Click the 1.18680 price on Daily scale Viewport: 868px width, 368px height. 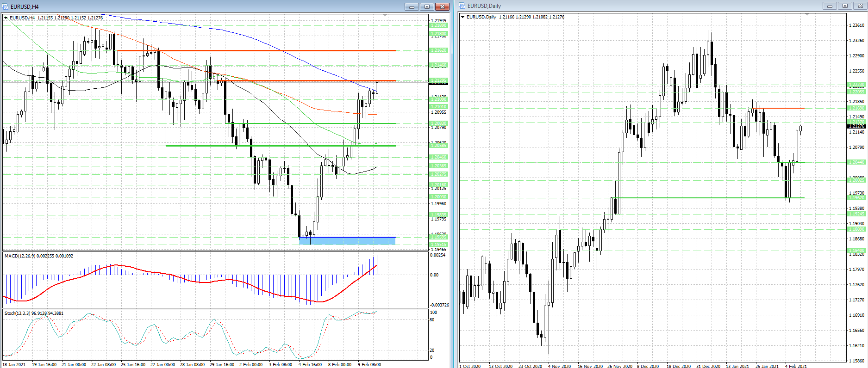pyautogui.click(x=856, y=239)
